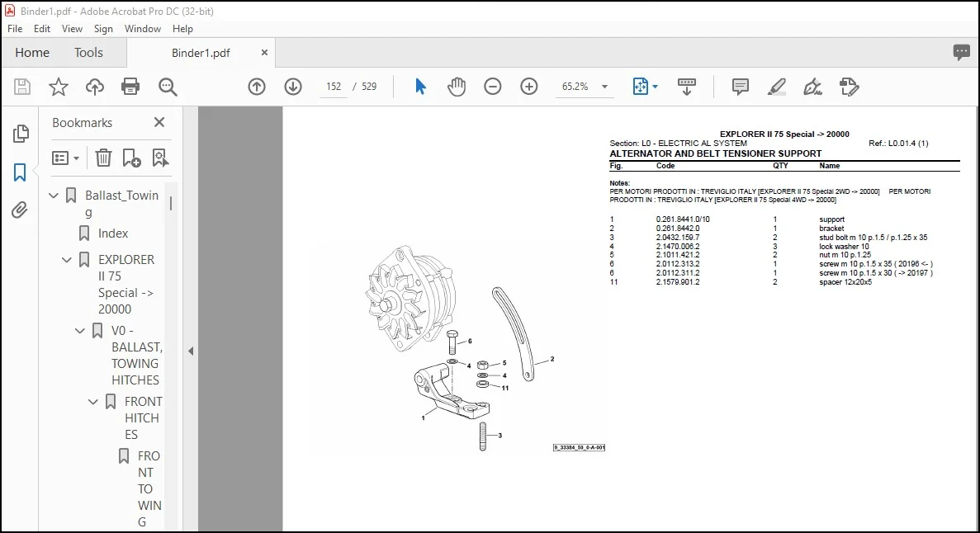Go to next page arrow

click(x=293, y=87)
